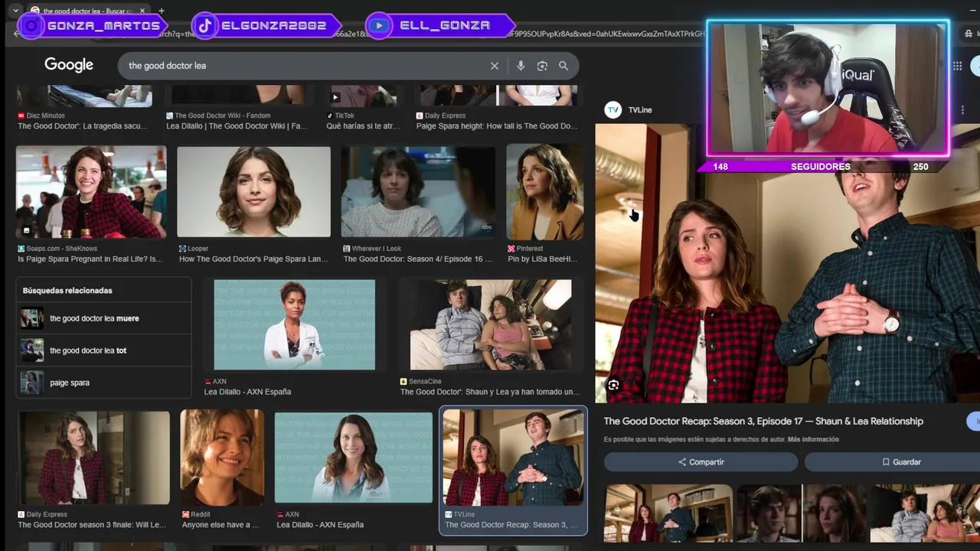Click 'Shaun y Lea ya han tomado un' caption
Viewport: 980px width, 551px height.
[490, 392]
